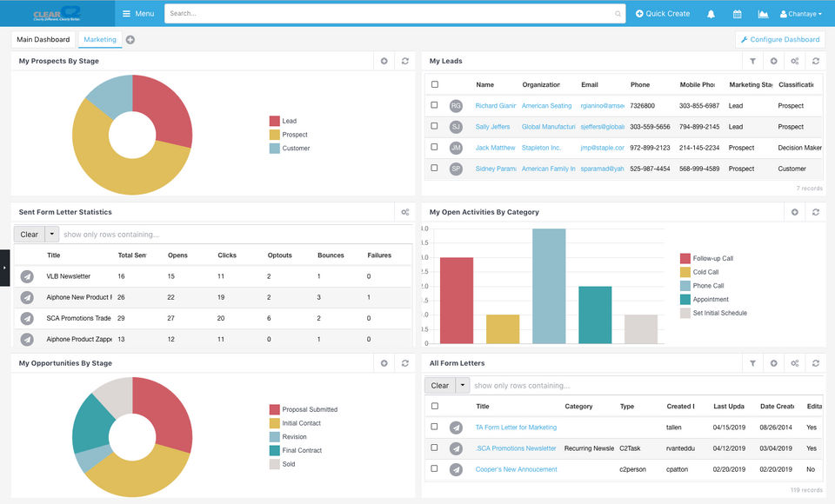The width and height of the screenshot is (835, 504).
Task: Switch to Main Dashboard tab
Action: click(x=43, y=39)
